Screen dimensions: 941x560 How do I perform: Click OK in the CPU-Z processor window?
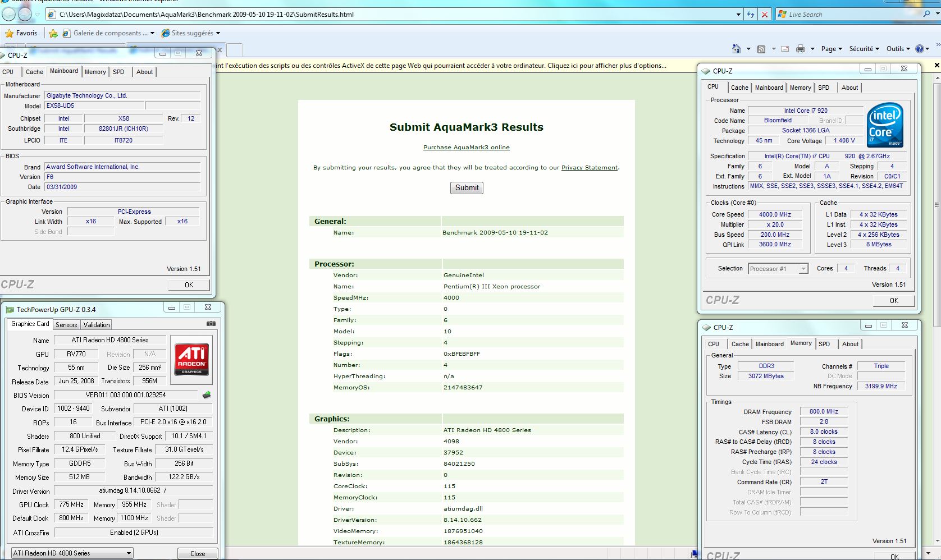click(894, 301)
